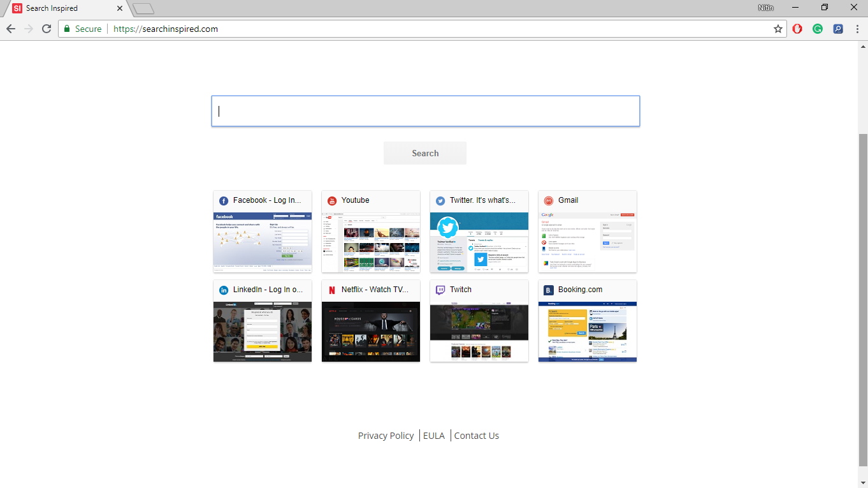The image size is (868, 488).
Task: Click inside the search input box
Action: [425, 110]
